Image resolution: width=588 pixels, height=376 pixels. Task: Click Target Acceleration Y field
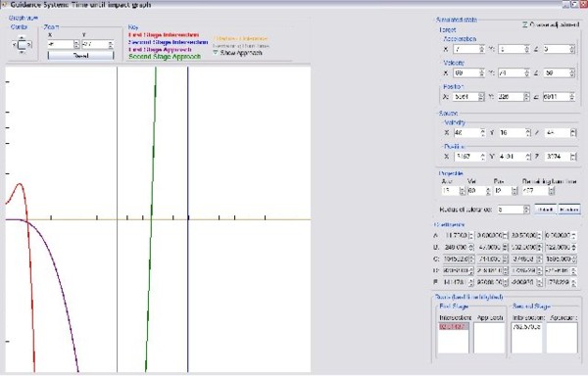tap(511, 49)
